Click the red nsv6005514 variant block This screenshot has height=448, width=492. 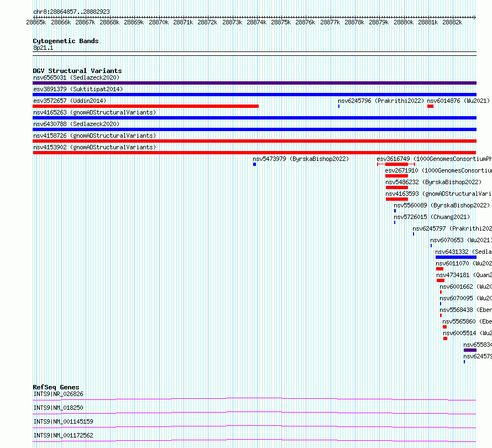click(x=445, y=338)
